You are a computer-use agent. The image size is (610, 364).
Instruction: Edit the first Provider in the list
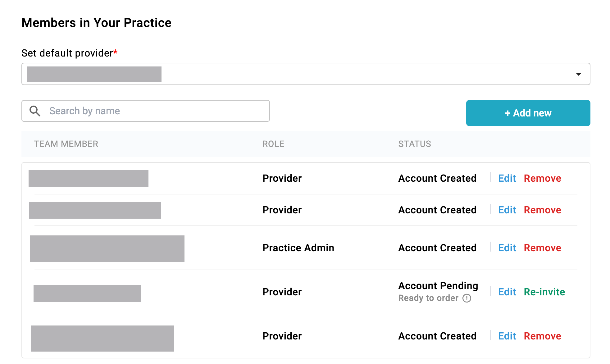tap(507, 178)
